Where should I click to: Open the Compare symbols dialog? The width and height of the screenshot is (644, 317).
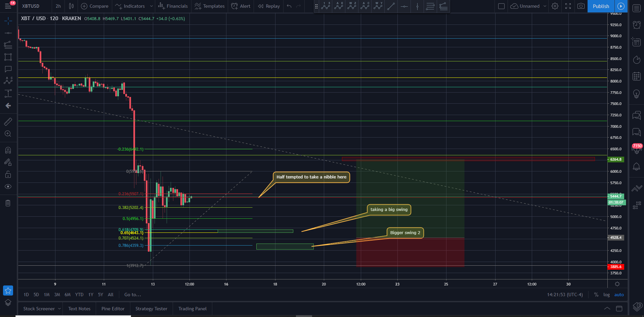95,6
